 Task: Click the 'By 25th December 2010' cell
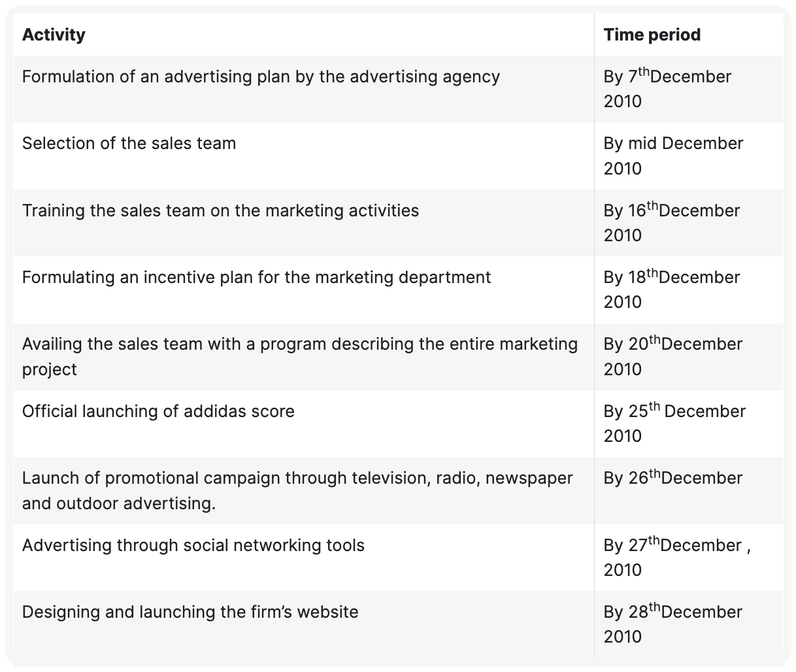click(x=674, y=423)
